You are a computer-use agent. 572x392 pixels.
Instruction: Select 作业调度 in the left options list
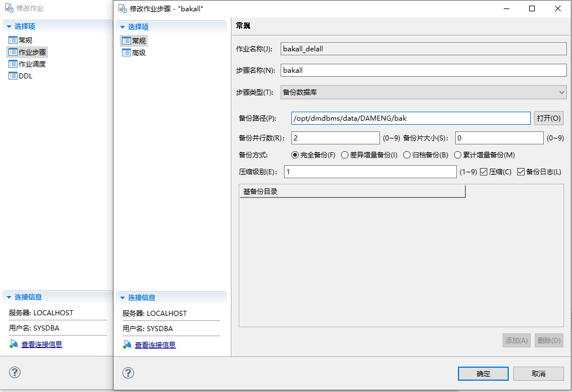click(32, 64)
